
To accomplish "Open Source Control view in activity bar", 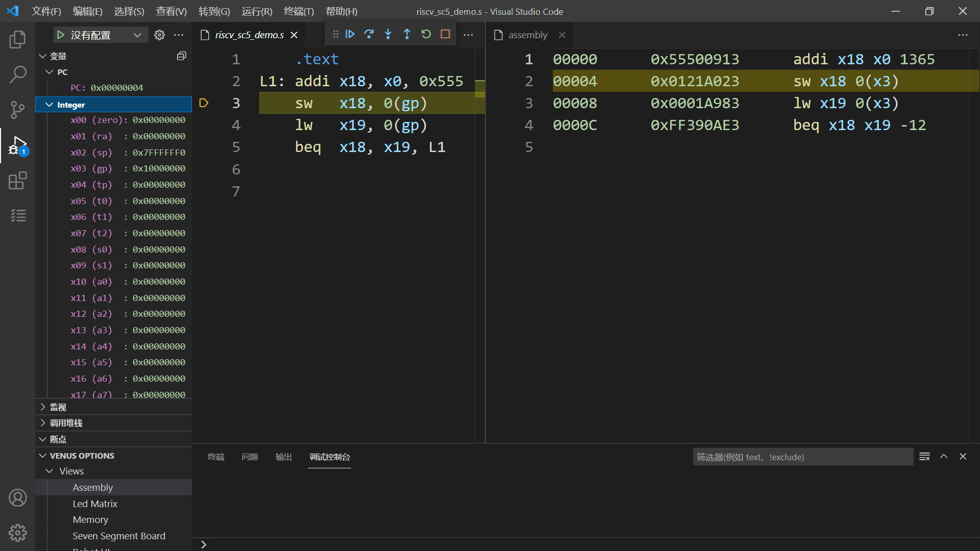I will (17, 110).
